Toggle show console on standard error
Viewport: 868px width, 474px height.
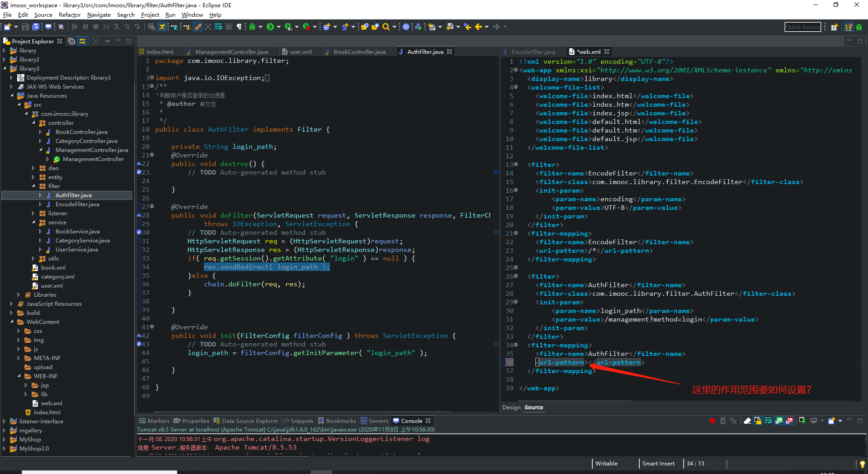789,421
